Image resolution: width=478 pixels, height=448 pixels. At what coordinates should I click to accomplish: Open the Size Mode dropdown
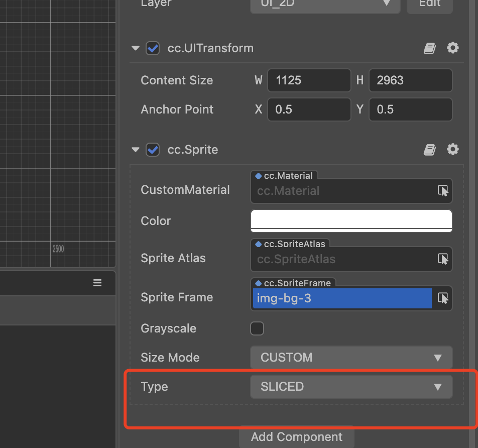click(351, 358)
